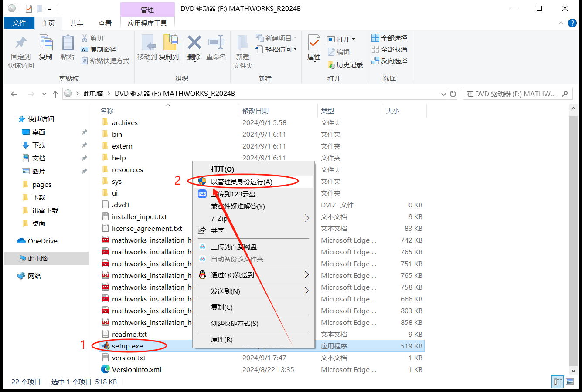
Task: Click the Properties (属性) checkmark icon
Action: point(314,43)
